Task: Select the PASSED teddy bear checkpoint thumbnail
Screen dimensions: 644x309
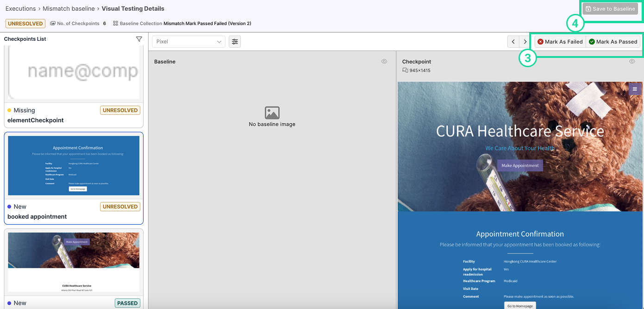Action: click(74, 262)
